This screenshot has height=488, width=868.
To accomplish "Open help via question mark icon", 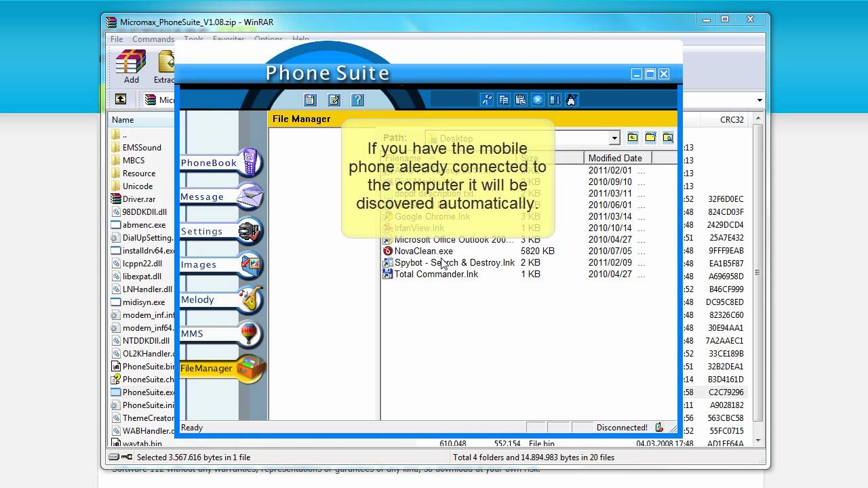I will pyautogui.click(x=358, y=100).
